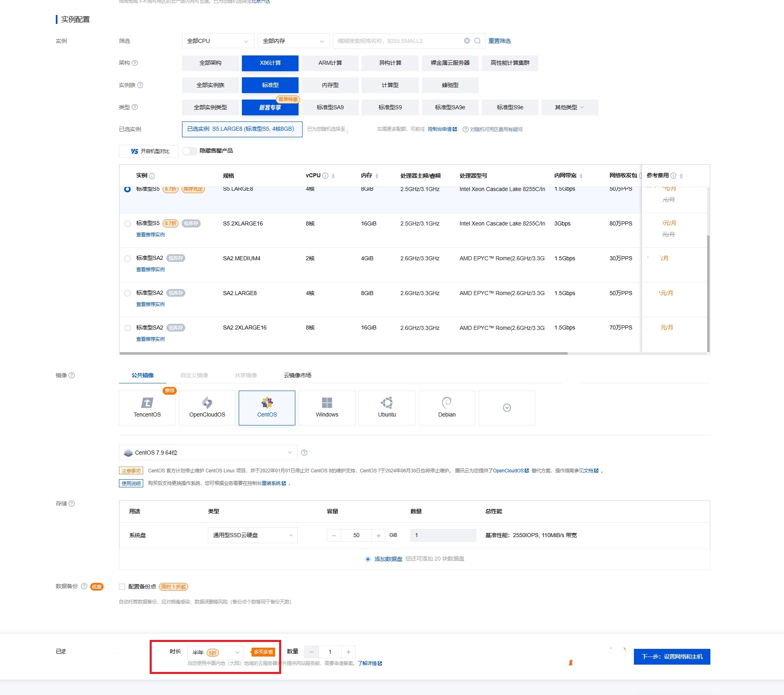This screenshot has height=695, width=784.
Task: Click the plus icon for 添加数据盘
Action: [368, 559]
